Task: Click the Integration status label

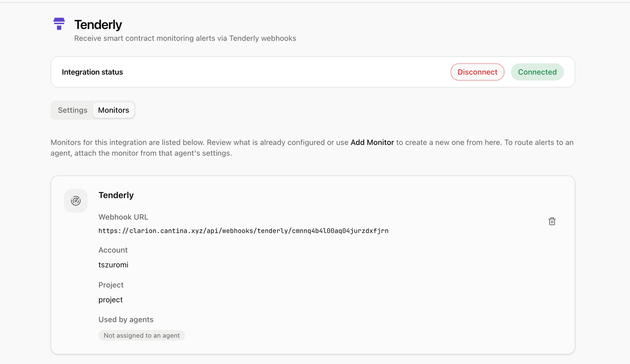Action: point(92,72)
